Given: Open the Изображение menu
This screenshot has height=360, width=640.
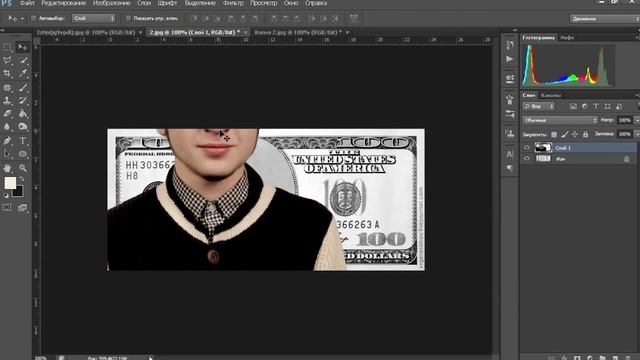Looking at the screenshot, I should point(111,3).
